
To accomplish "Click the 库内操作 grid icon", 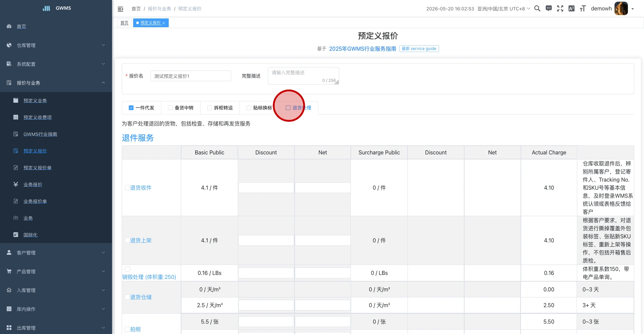I will coord(9,309).
